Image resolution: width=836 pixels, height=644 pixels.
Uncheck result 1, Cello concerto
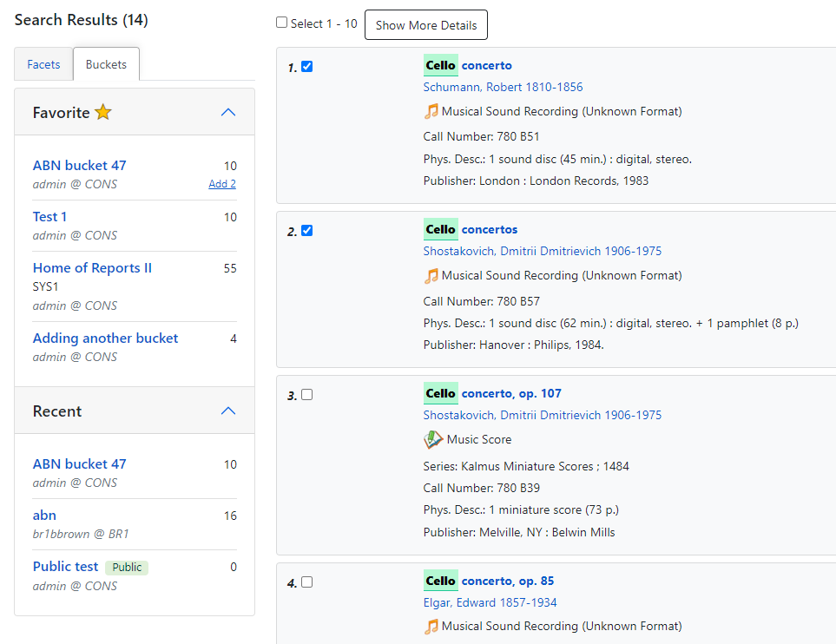point(306,65)
